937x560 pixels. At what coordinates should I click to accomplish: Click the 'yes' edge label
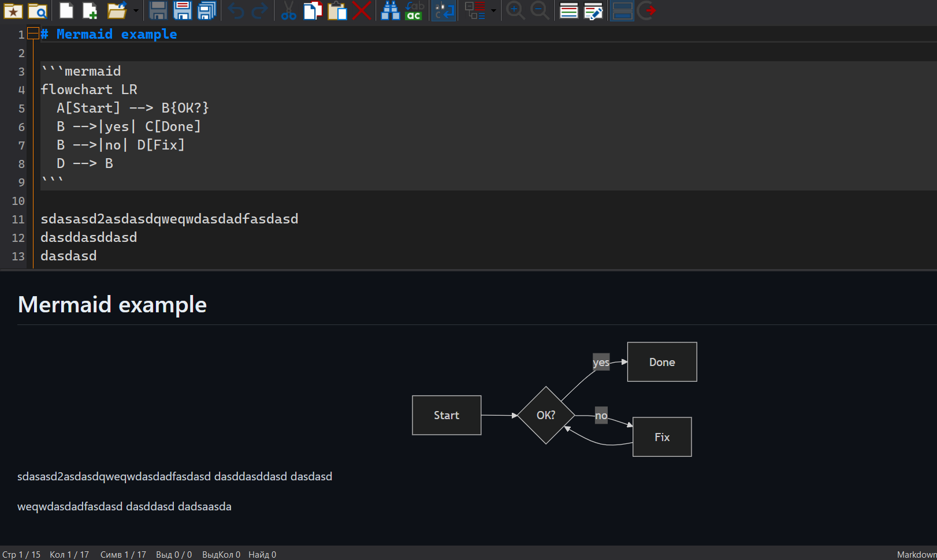601,362
